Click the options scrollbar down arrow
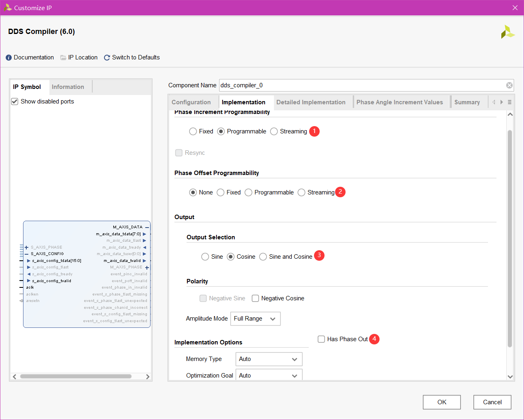 point(510,377)
